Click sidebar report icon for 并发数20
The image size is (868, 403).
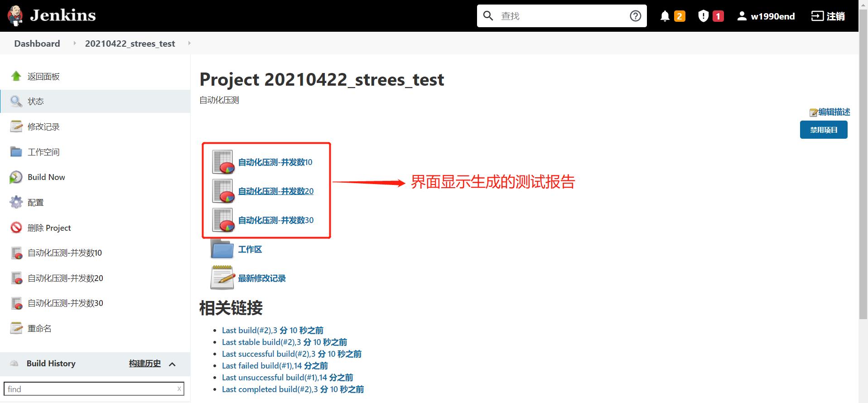(17, 278)
